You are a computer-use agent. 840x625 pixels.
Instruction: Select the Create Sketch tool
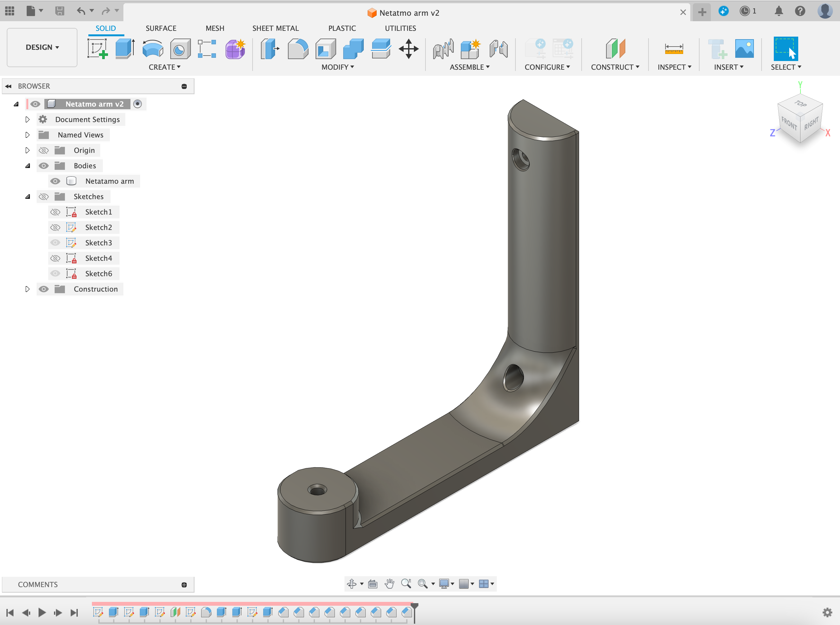pos(97,48)
